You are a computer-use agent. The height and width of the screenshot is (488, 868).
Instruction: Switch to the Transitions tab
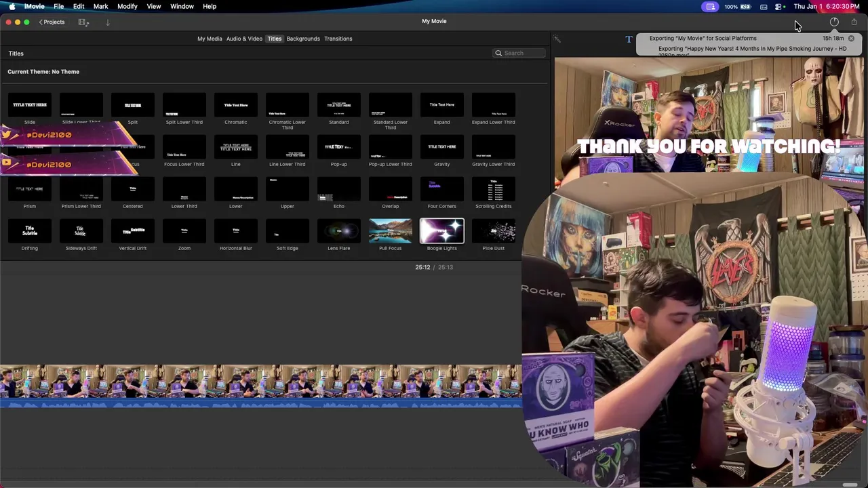click(x=338, y=39)
